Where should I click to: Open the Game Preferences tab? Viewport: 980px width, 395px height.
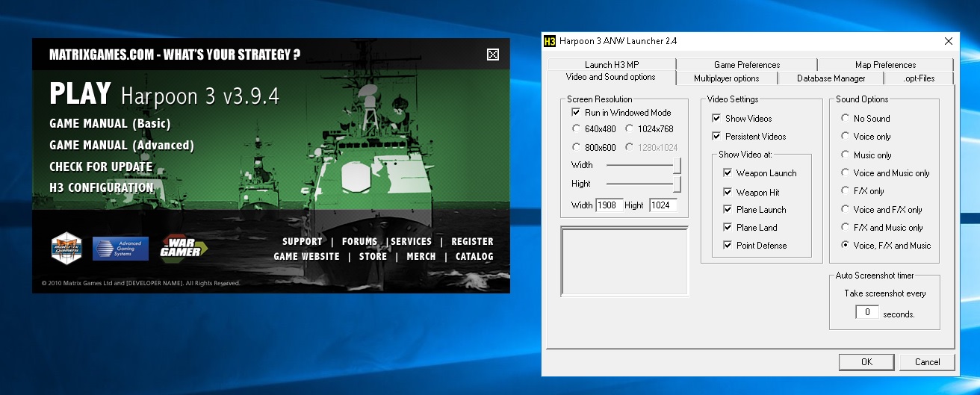746,65
